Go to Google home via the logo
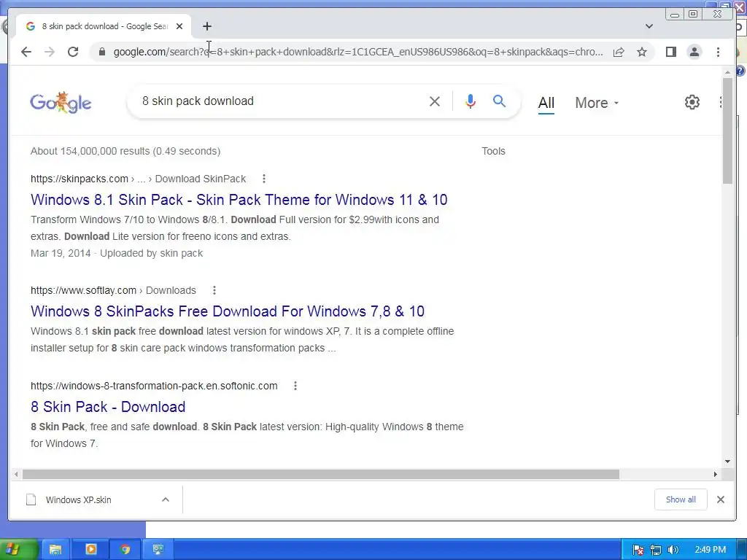This screenshot has height=560, width=747. (61, 102)
